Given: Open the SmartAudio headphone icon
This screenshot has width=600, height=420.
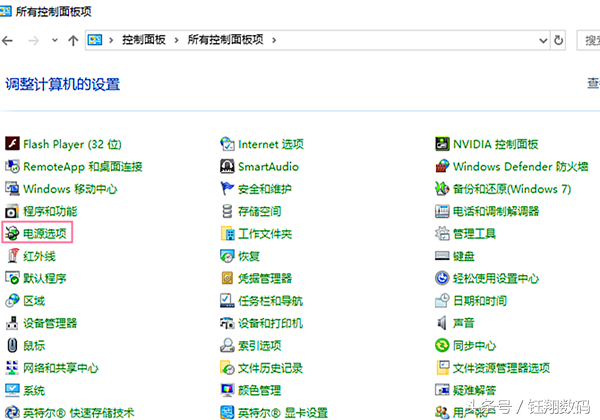Looking at the screenshot, I should [x=227, y=166].
